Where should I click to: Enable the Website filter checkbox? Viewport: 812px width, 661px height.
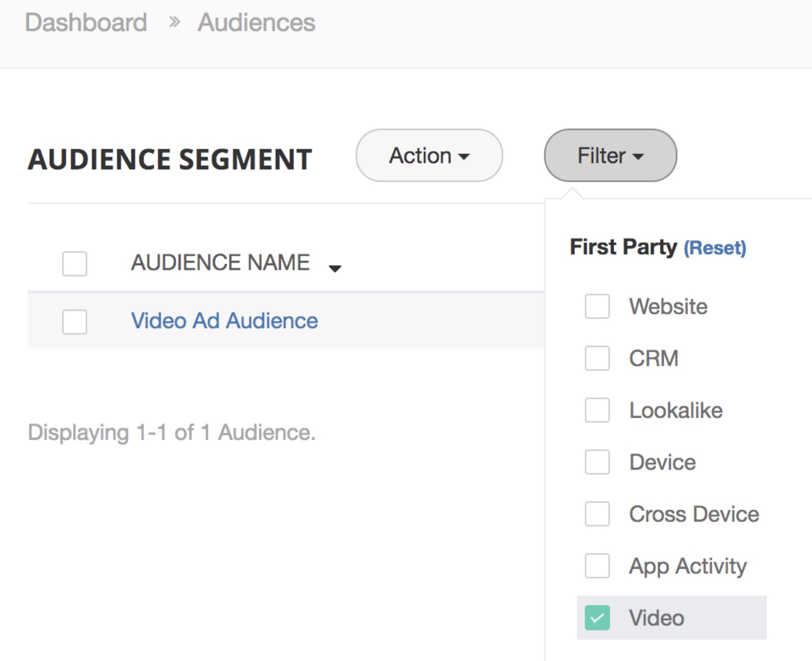click(x=597, y=306)
